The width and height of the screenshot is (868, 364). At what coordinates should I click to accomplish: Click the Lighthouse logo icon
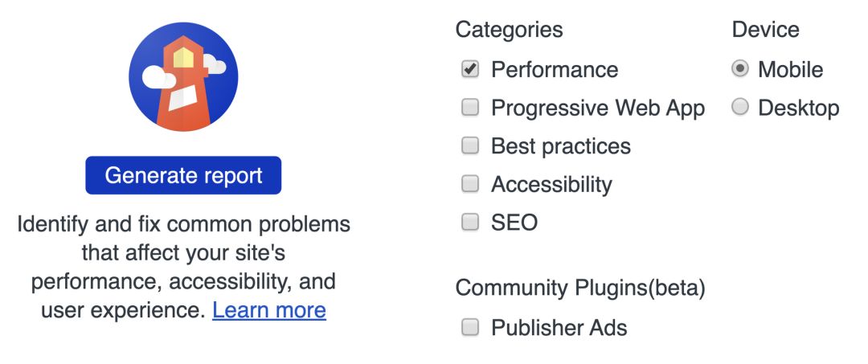point(183,77)
